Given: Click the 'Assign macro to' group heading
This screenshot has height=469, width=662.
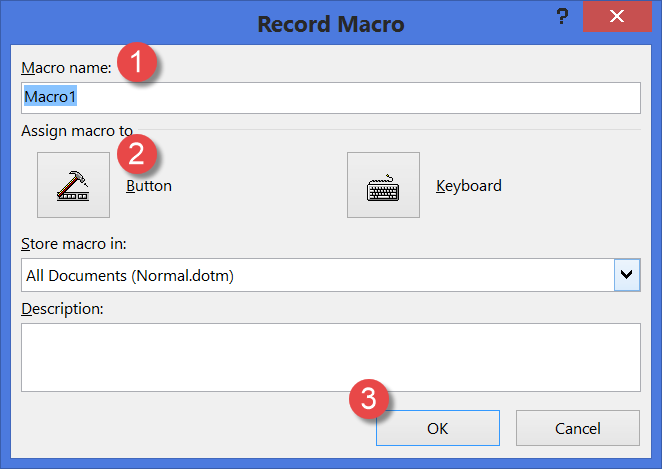Looking at the screenshot, I should coord(78,130).
